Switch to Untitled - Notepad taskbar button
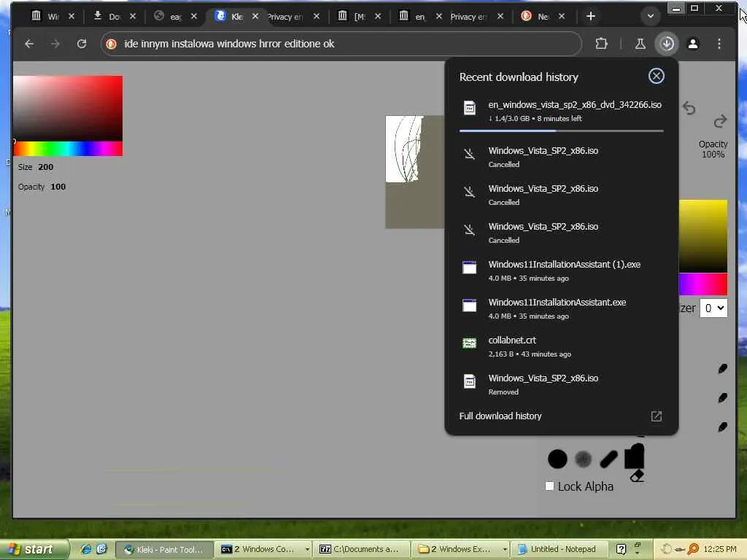The image size is (747, 560). (560, 549)
